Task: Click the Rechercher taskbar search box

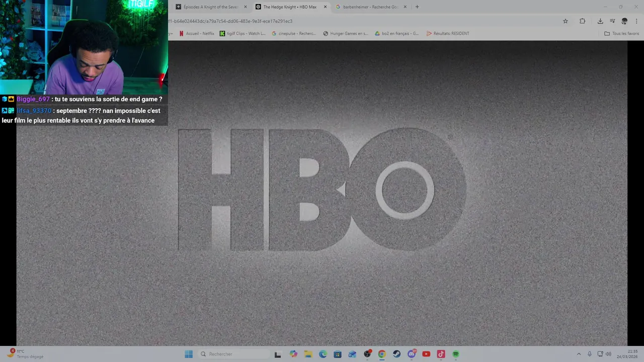Action: tap(234, 354)
